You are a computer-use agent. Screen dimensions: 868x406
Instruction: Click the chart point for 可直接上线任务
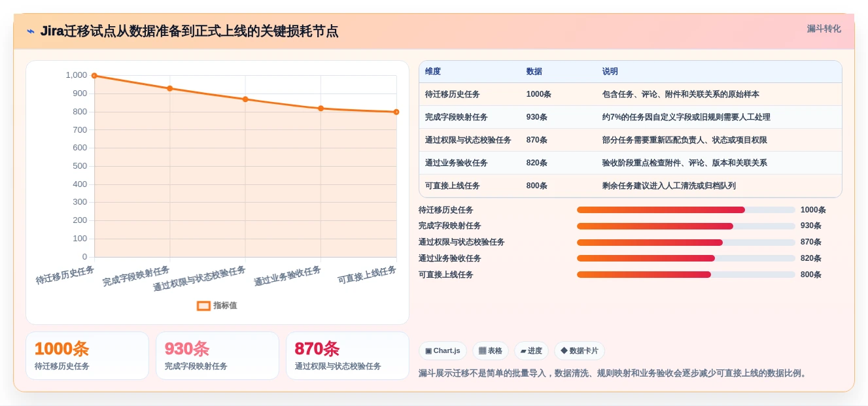click(x=396, y=112)
